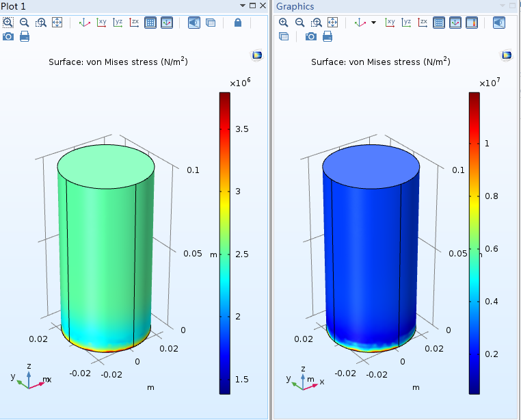The width and height of the screenshot is (521, 420).
Task: Click Zoom In in Graphics toolbar
Action: (284, 23)
